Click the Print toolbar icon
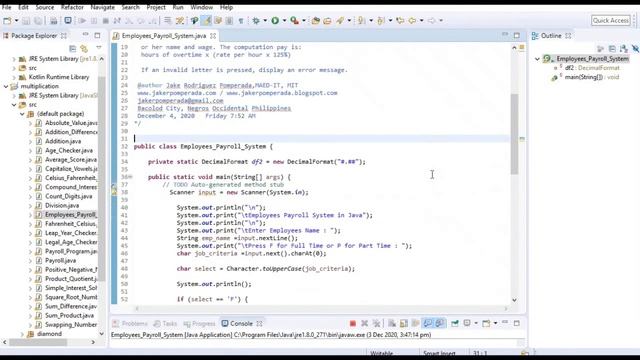The width and height of the screenshot is (640, 360). (x=53, y=20)
